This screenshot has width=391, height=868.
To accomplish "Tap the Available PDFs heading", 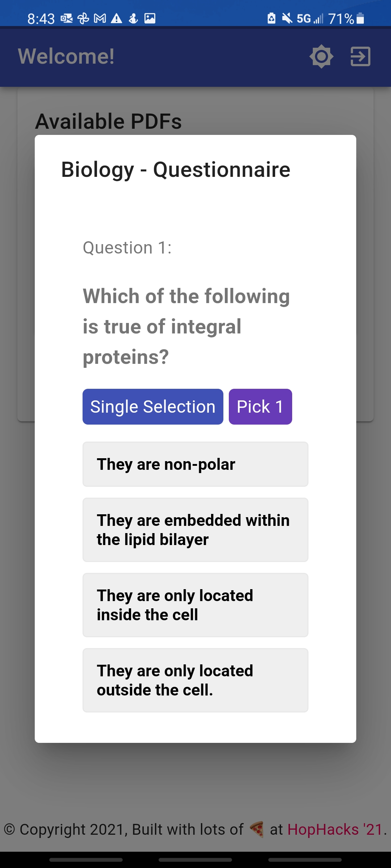I will (108, 121).
